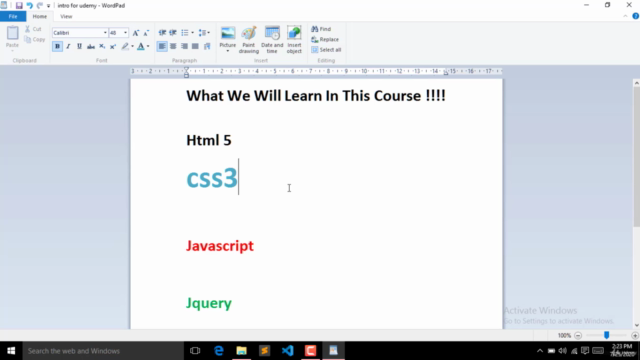Click the bullet list icon

point(185,33)
